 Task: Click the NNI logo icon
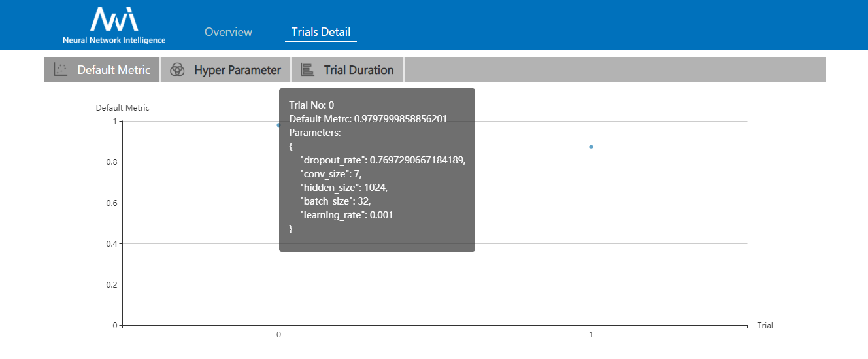(x=114, y=20)
